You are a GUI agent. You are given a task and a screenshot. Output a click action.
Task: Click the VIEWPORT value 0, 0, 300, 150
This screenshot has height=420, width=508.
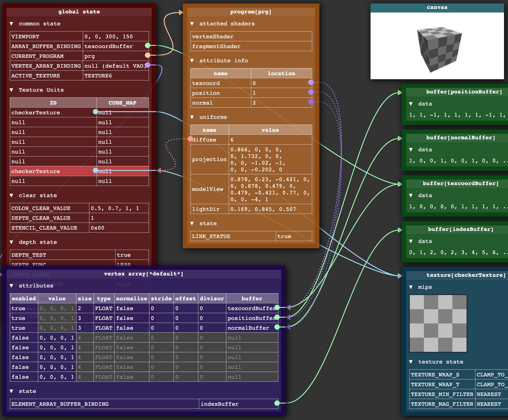pos(116,36)
